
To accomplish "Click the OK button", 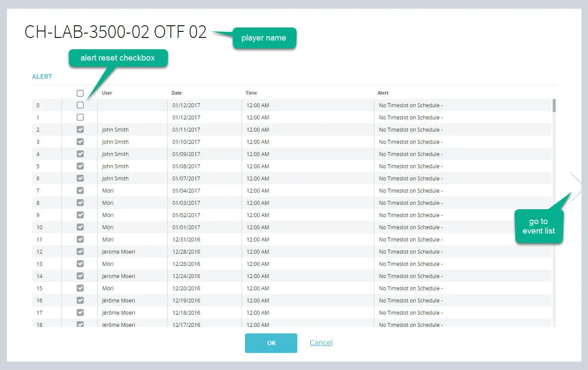I will pos(271,343).
